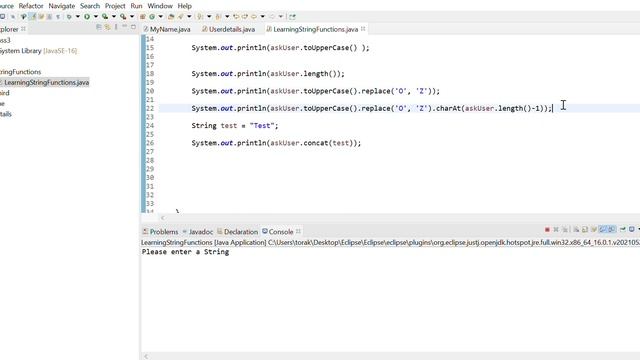Toggle Scroll Lock in Console toolbar
This screenshot has width=640, height=360.
[x=585, y=230]
